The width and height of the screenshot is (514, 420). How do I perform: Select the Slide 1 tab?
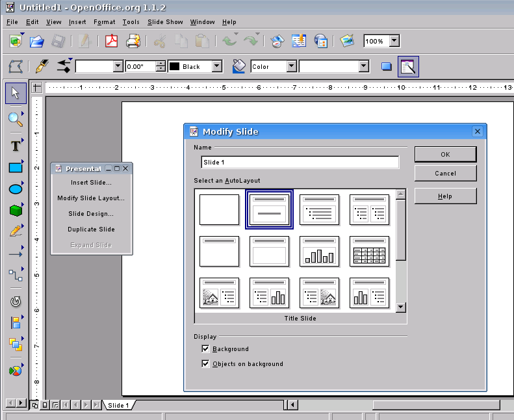(118, 405)
